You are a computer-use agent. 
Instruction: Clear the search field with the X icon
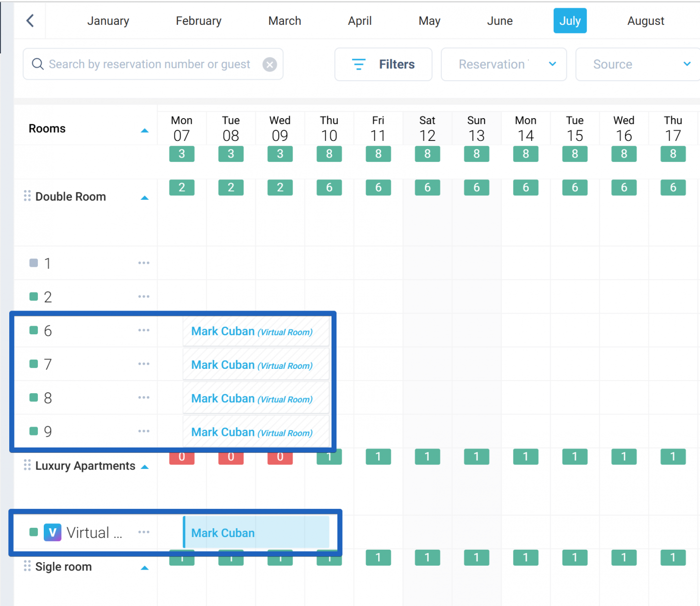point(270,64)
